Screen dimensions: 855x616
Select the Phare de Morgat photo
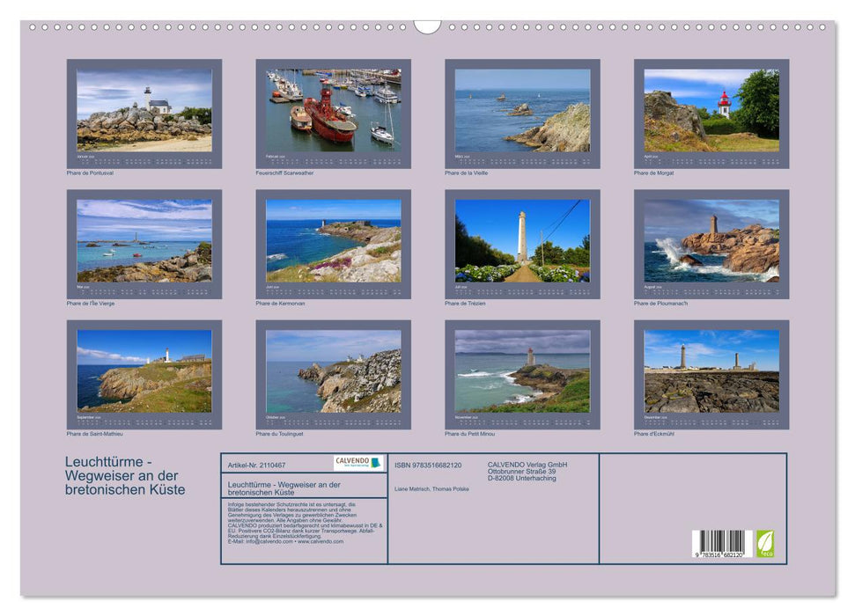click(711, 110)
